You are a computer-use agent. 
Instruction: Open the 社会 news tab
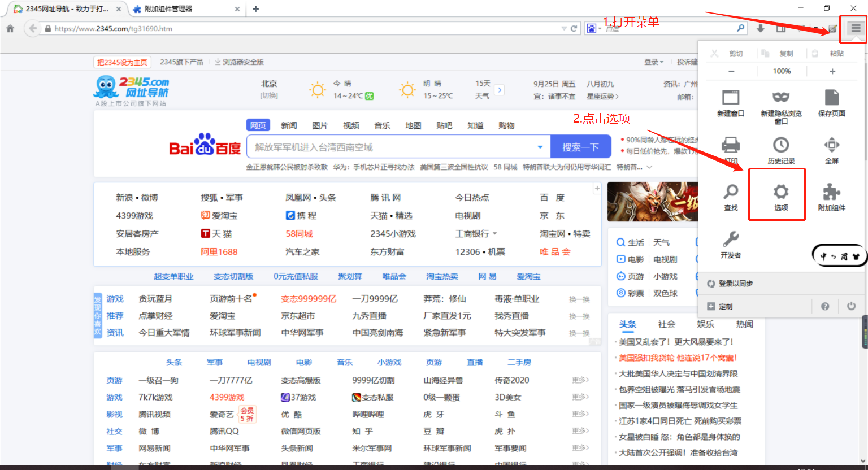pyautogui.click(x=667, y=324)
